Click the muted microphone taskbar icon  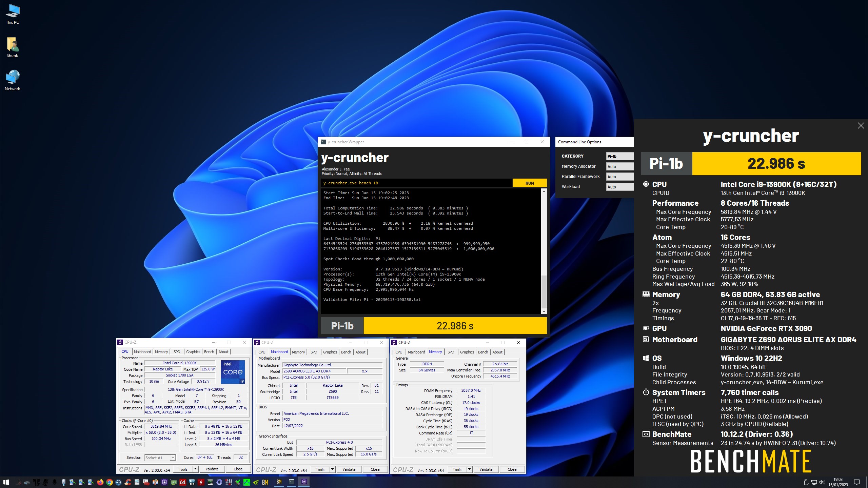click(45, 482)
